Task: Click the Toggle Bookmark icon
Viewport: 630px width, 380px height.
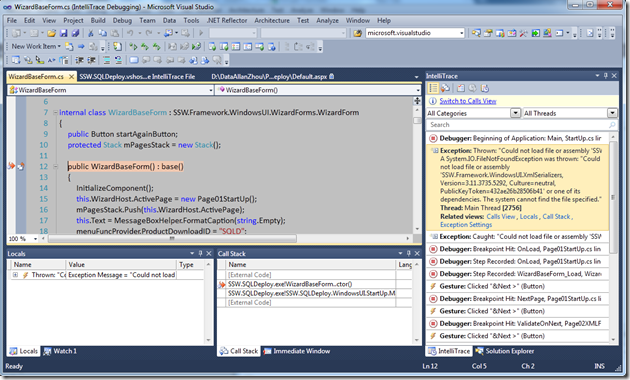Action: pos(134,60)
